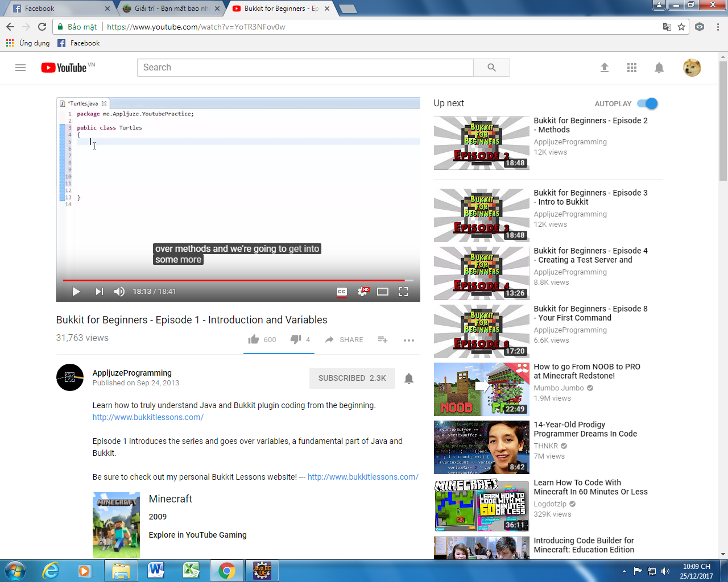Close the Giải trí browser tab
The width and height of the screenshot is (728, 582).
click(217, 9)
